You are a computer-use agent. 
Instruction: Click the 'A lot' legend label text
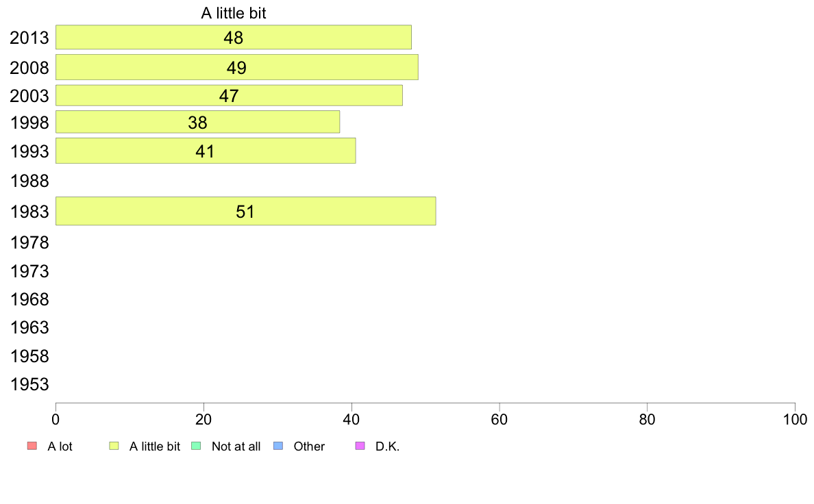60,446
